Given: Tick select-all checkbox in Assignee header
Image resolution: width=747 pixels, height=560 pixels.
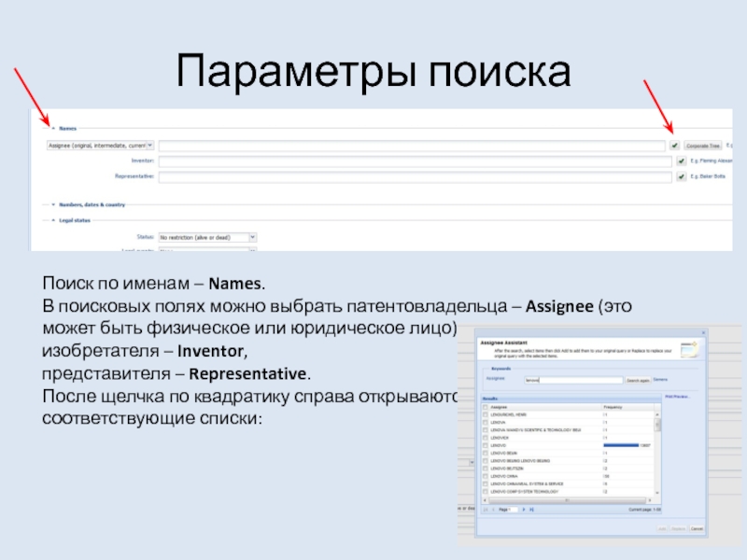Looking at the screenshot, I should tap(486, 407).
